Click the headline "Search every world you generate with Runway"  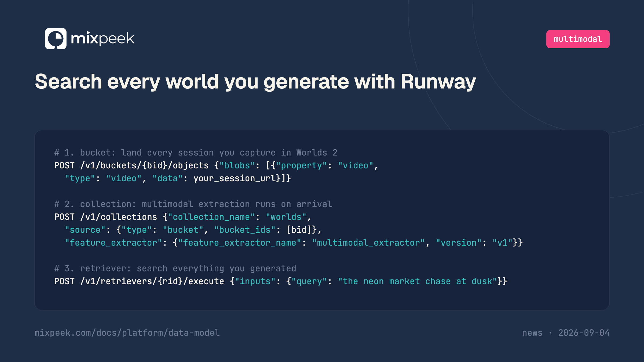pyautogui.click(x=255, y=82)
